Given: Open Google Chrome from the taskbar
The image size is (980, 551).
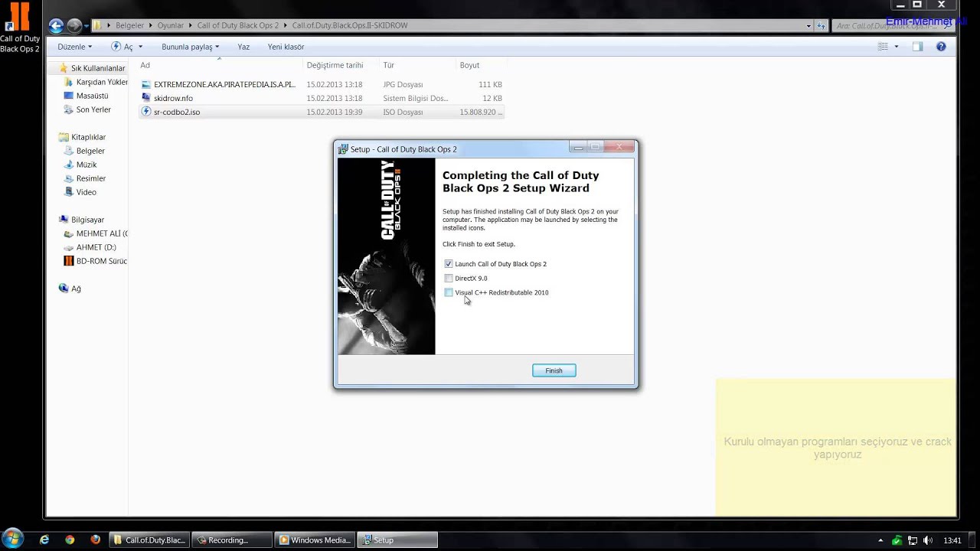Looking at the screenshot, I should [70, 540].
